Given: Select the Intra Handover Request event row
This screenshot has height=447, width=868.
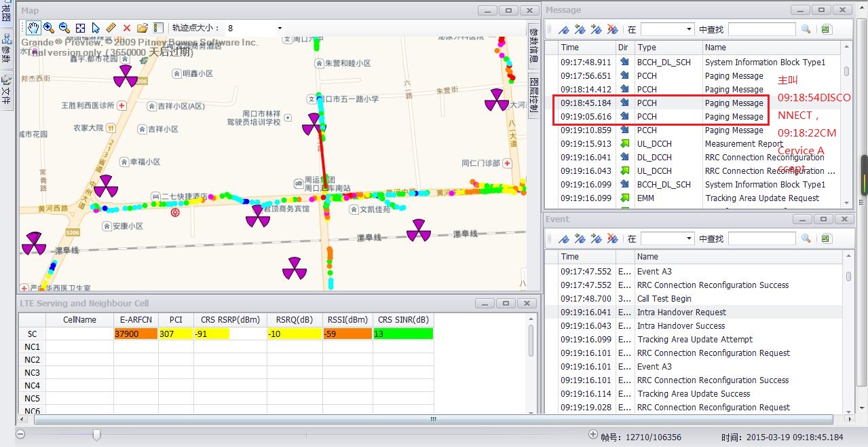Looking at the screenshot, I should tap(694, 312).
